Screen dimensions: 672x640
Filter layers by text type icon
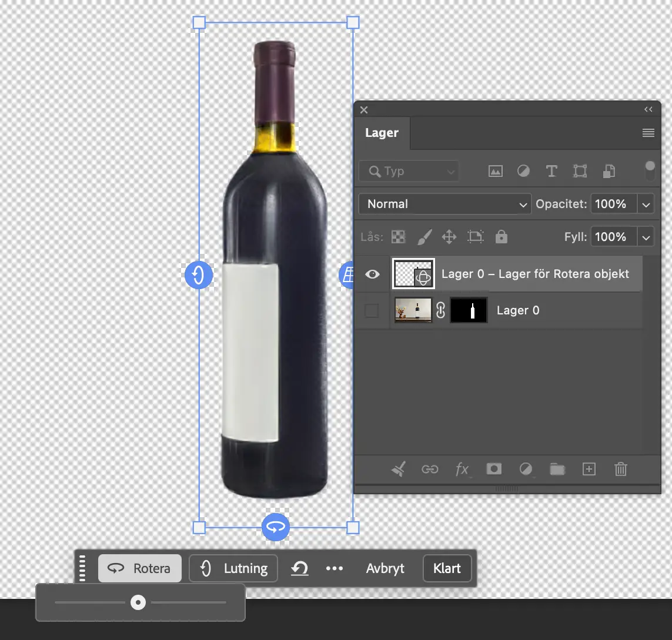(x=551, y=171)
